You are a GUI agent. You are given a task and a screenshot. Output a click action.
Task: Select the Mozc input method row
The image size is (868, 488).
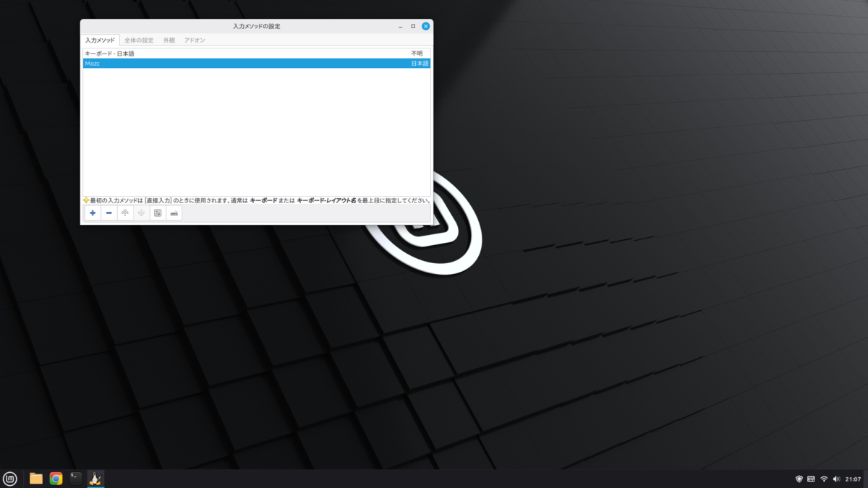pyautogui.click(x=257, y=64)
